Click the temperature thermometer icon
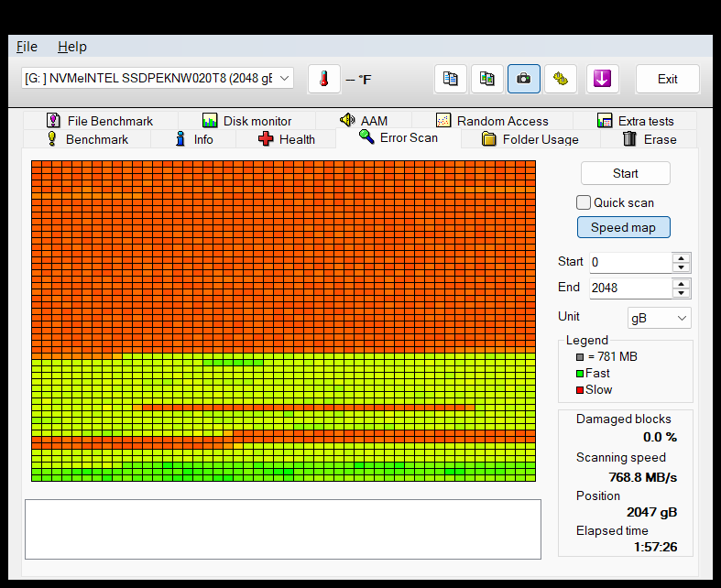The width and height of the screenshot is (721, 588). click(x=324, y=79)
